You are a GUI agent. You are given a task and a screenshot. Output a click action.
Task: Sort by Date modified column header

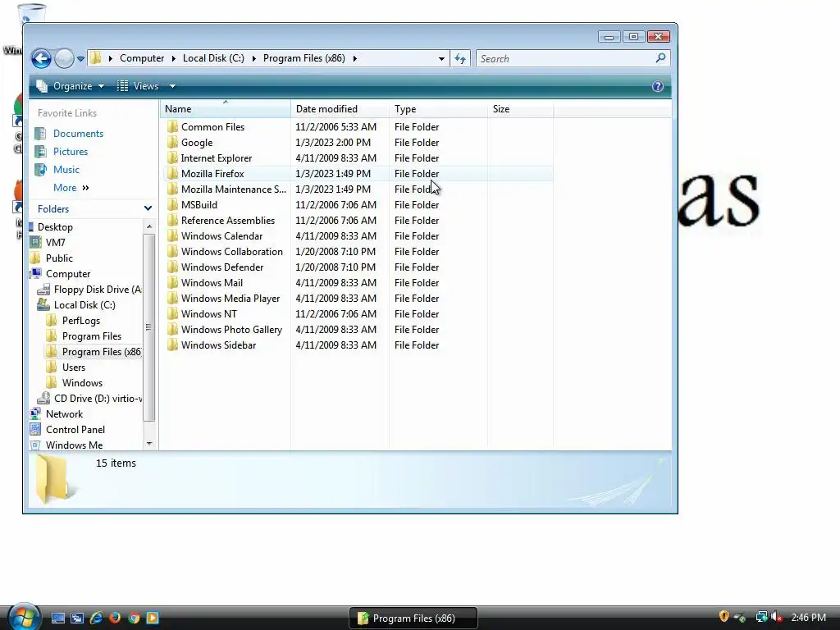click(340, 109)
